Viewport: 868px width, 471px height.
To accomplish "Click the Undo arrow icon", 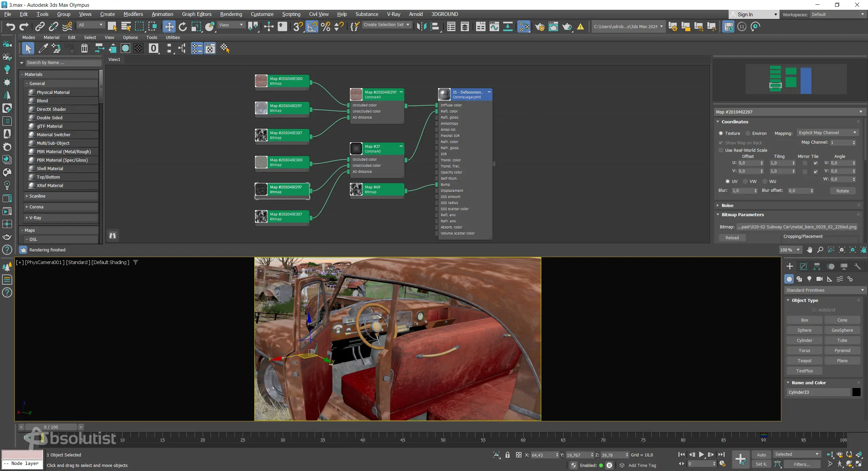I will point(11,26).
